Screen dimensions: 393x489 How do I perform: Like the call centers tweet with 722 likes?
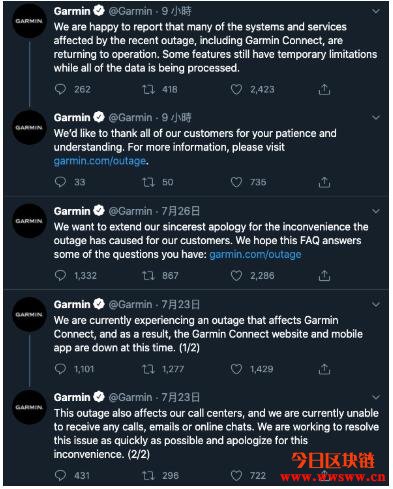click(x=236, y=475)
